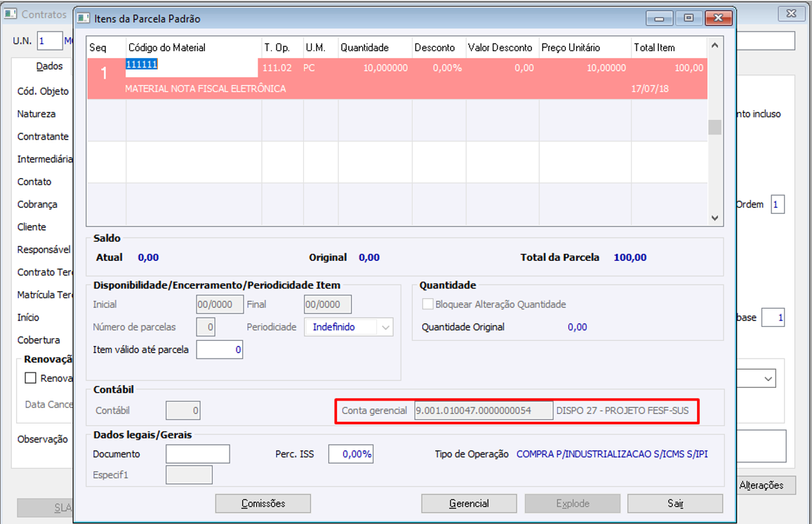812x524 pixels.
Task: Click the Inicial 00/0000 field
Action: pos(220,304)
